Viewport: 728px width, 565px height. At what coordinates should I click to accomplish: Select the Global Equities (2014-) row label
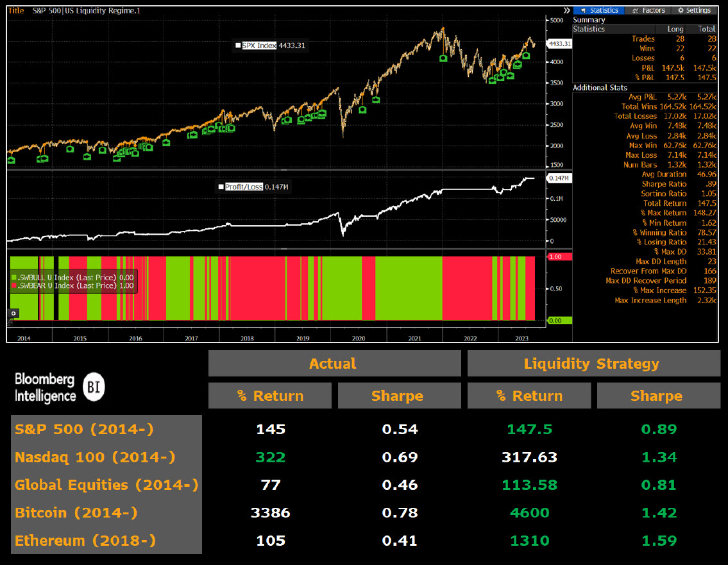106,485
